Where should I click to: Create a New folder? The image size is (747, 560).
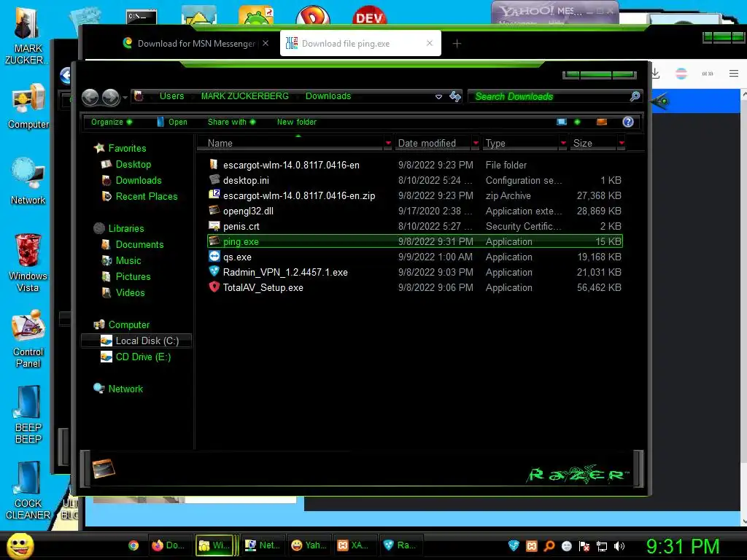pos(297,122)
